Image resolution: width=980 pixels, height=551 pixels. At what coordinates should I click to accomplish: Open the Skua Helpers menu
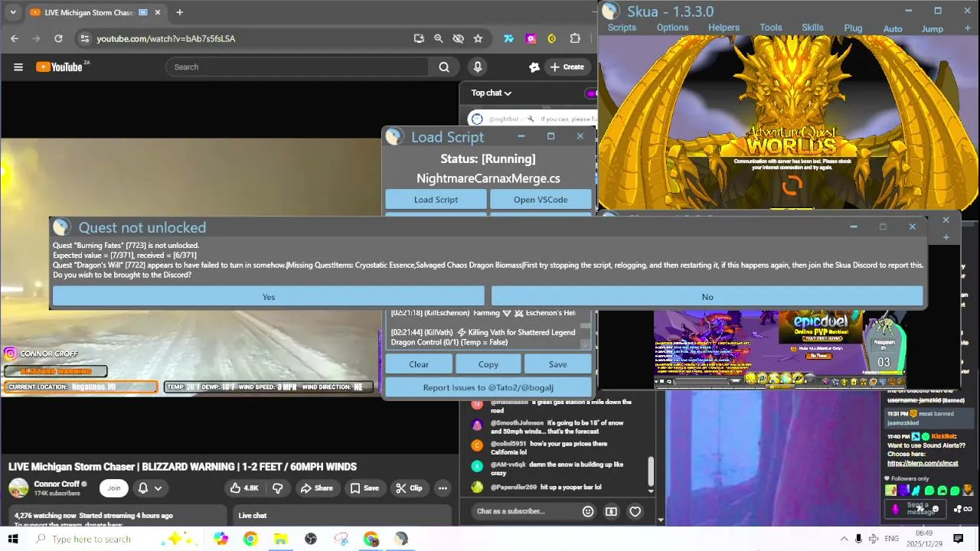coord(724,28)
